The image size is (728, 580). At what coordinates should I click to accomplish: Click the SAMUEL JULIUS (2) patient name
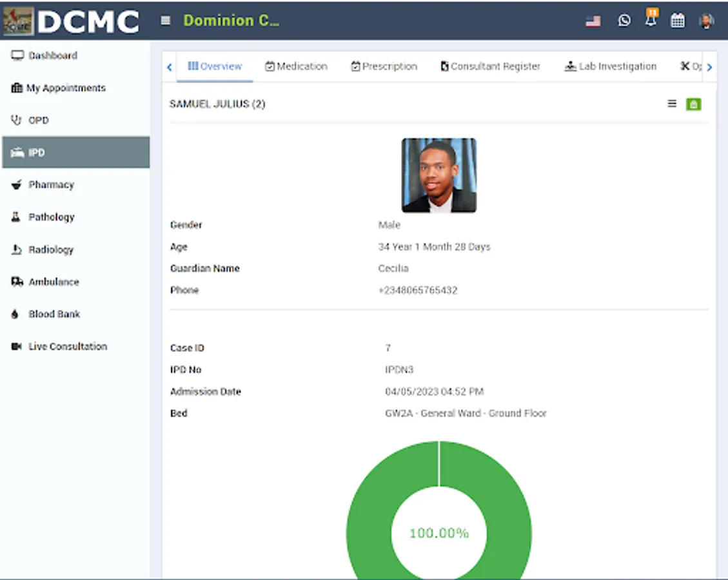(x=217, y=104)
